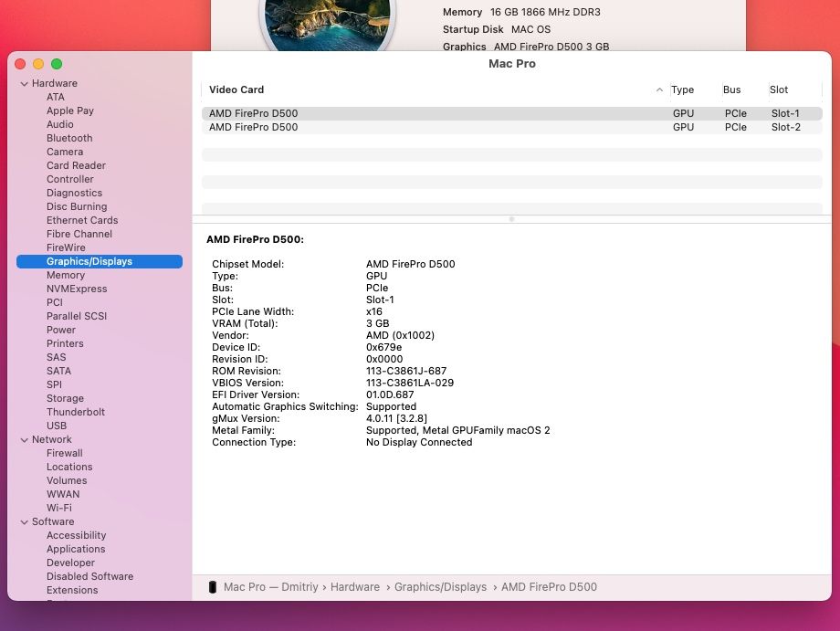This screenshot has width=840, height=631.
Task: Select NVMExpress entry
Action: click(77, 289)
